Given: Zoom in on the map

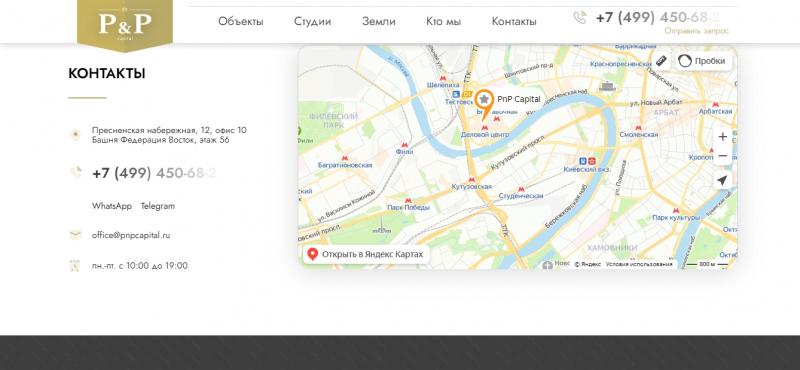Looking at the screenshot, I should tap(722, 137).
